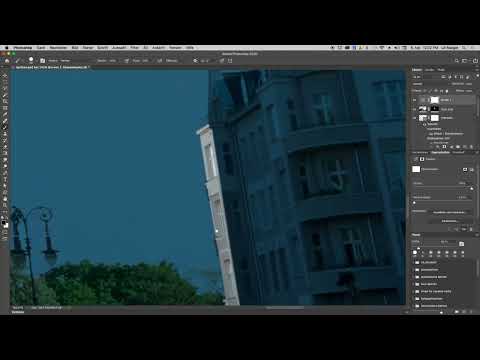Toggle mask visibility eye in Properties footer
The image size is (480, 360).
pos(464,229)
